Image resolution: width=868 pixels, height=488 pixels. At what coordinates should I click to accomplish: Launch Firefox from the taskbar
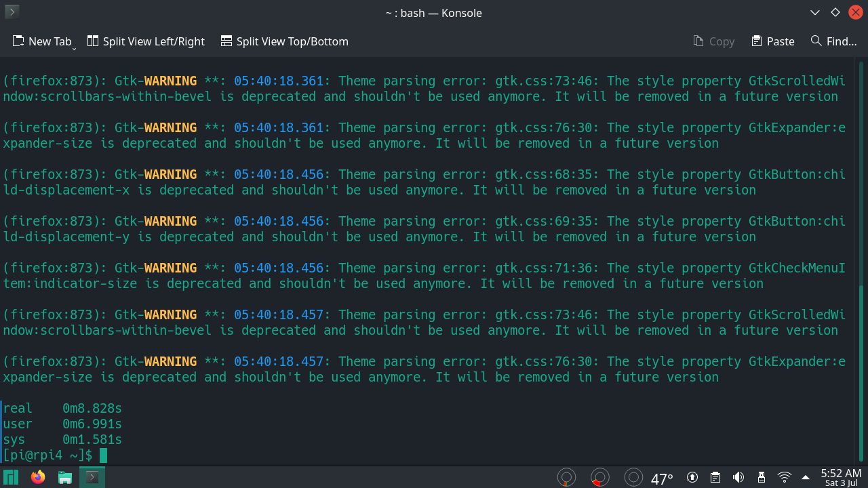click(x=38, y=478)
